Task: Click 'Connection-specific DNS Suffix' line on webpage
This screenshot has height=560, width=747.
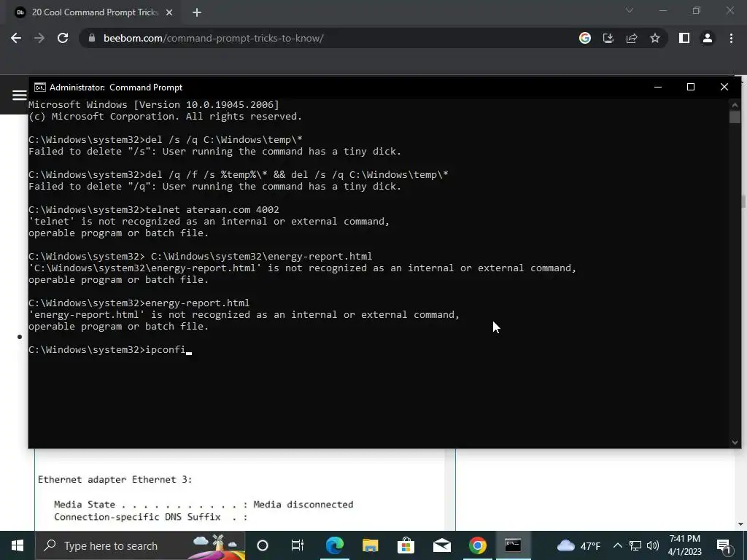Action: point(150,517)
